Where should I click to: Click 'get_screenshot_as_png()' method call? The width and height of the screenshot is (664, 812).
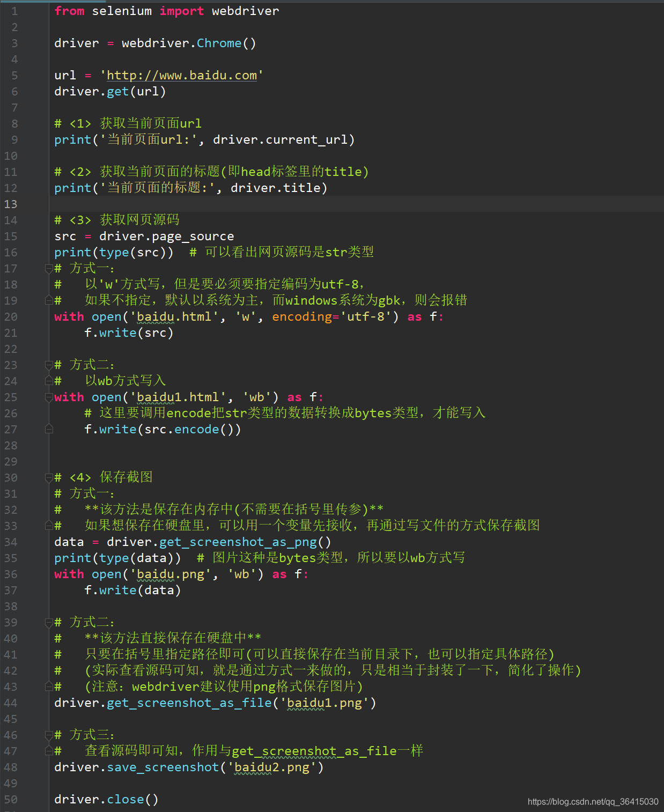pyautogui.click(x=245, y=542)
